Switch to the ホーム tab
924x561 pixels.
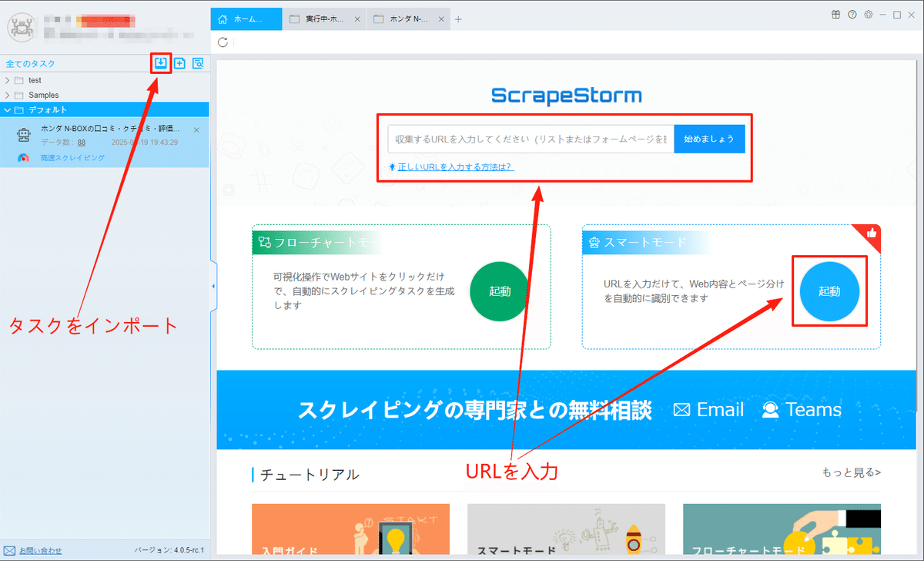pyautogui.click(x=246, y=19)
